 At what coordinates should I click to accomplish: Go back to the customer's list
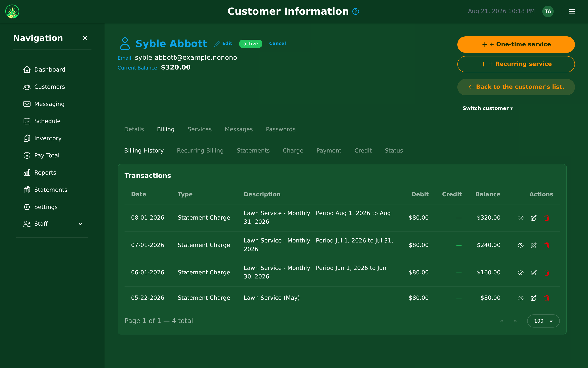coord(516,87)
